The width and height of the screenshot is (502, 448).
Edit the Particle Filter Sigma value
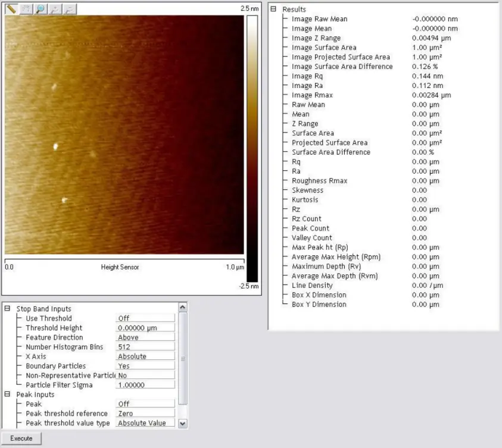[145, 385]
